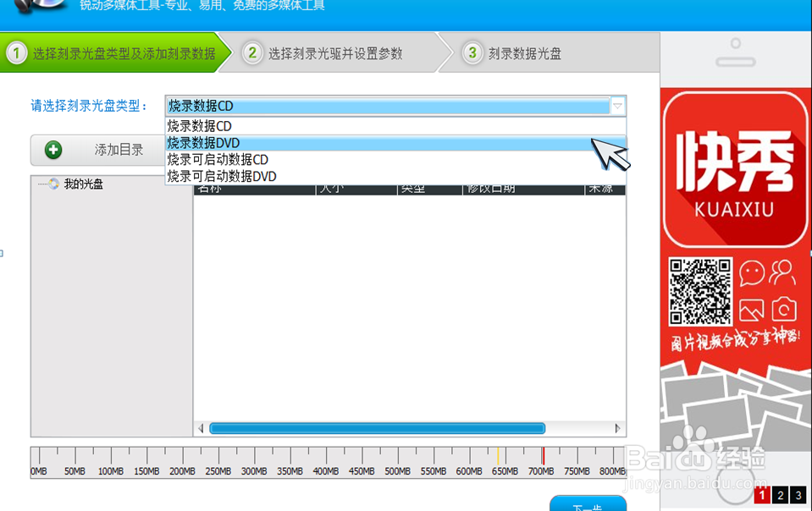Click the disc capacity ruler bar
This screenshot has width=812, height=511.
tap(329, 463)
